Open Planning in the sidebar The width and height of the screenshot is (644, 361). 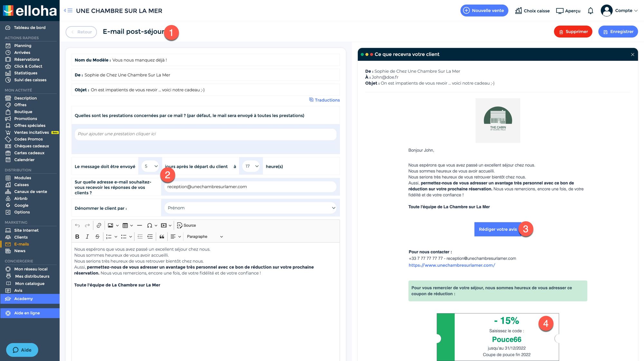tap(23, 46)
